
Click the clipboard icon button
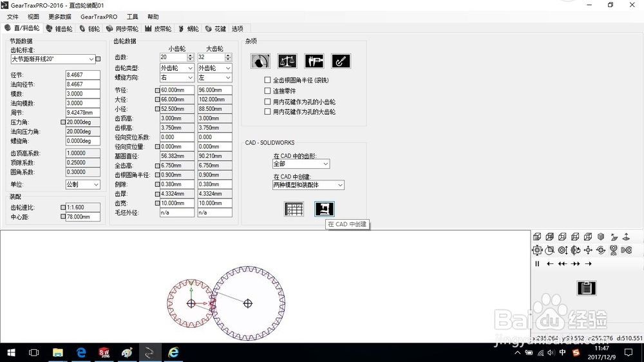[x=587, y=288]
